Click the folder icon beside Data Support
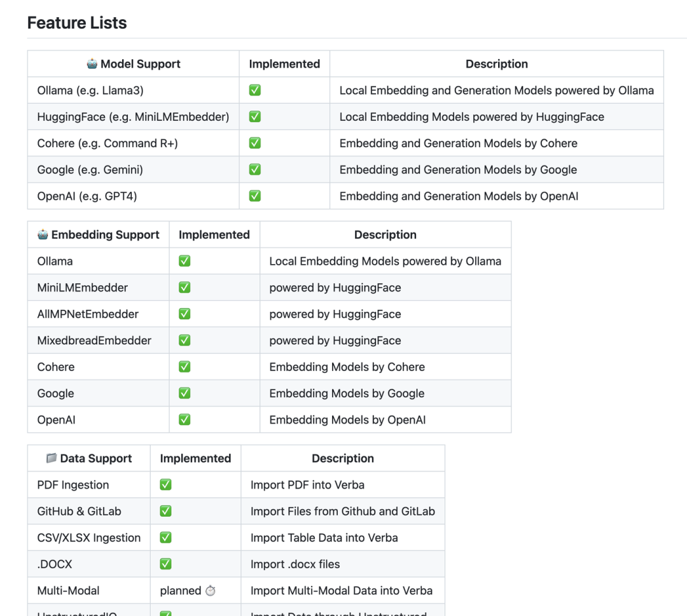The width and height of the screenshot is (687, 616). (52, 458)
